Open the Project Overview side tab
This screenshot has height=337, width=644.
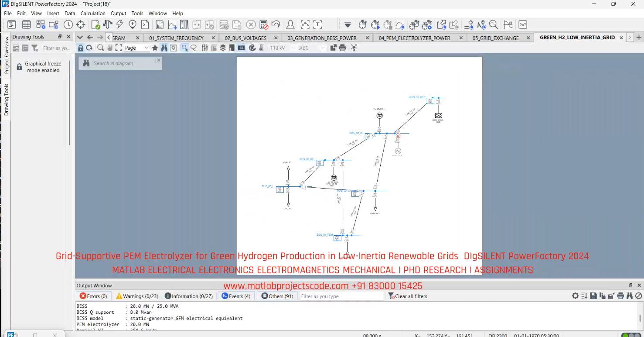pyautogui.click(x=6, y=55)
